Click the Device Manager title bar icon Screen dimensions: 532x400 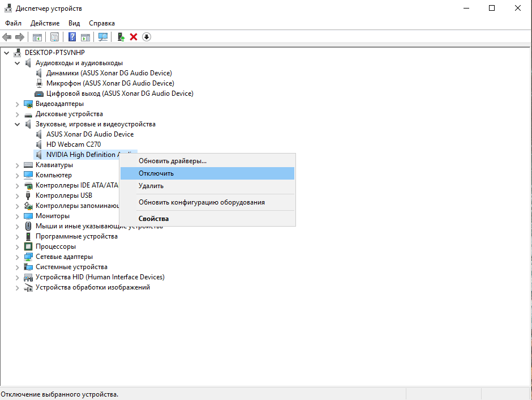tap(8, 8)
